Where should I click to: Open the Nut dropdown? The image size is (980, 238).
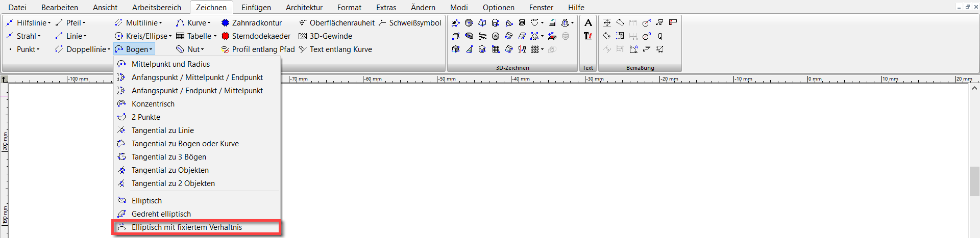click(202, 49)
